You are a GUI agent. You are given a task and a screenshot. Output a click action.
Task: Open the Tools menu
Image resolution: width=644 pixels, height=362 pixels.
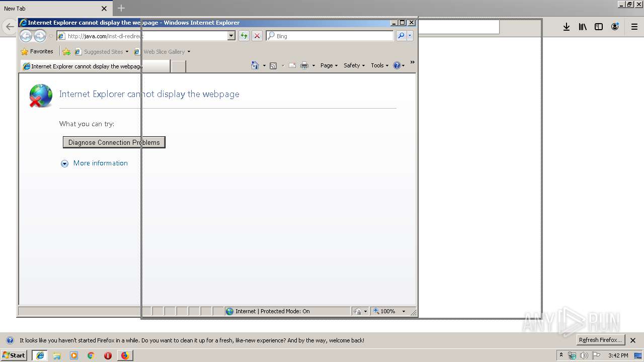(x=380, y=65)
